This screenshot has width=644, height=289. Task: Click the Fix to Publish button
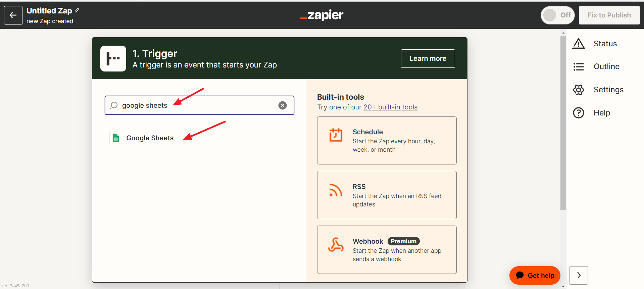[x=609, y=15]
